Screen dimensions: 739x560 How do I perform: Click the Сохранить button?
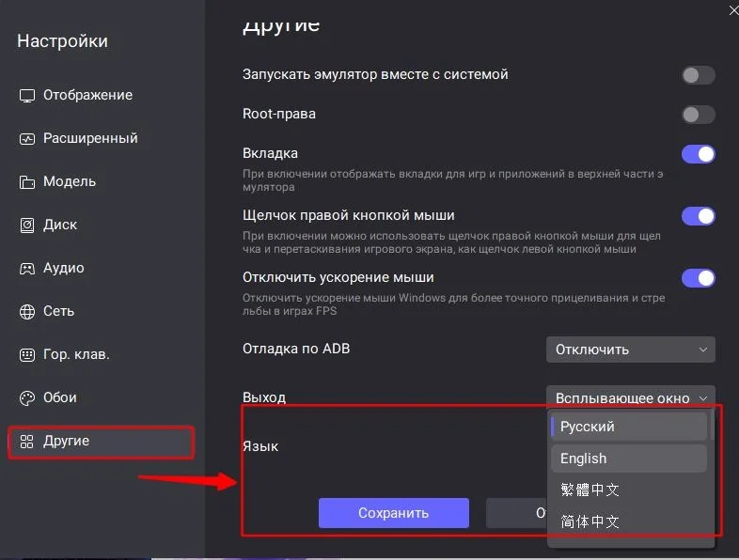coord(394,513)
